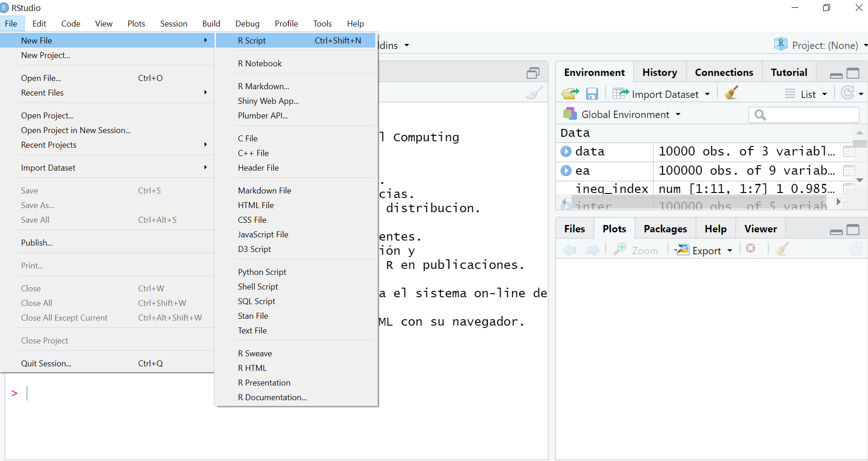
Task: Switch to the History tab
Action: pos(659,72)
